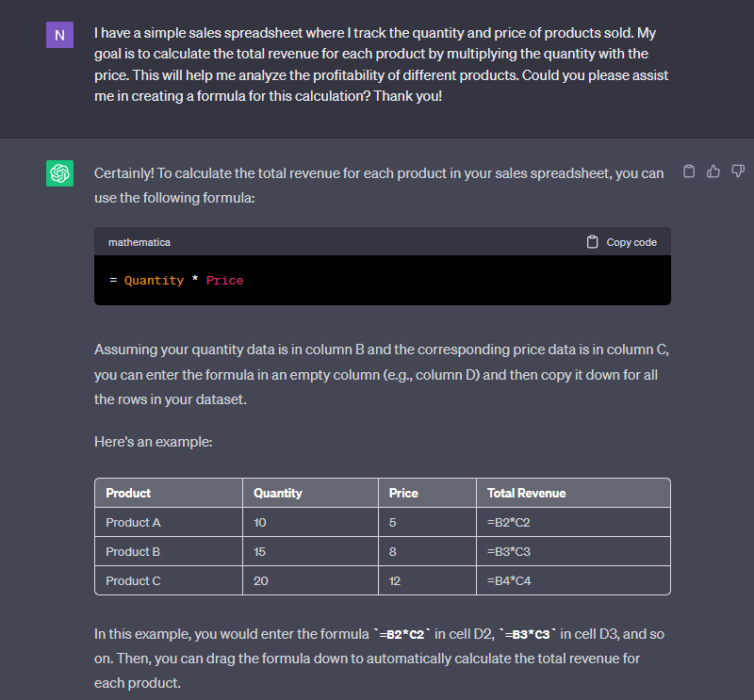The height and width of the screenshot is (700, 754).
Task: Click the Price column header
Action: pyautogui.click(x=403, y=493)
